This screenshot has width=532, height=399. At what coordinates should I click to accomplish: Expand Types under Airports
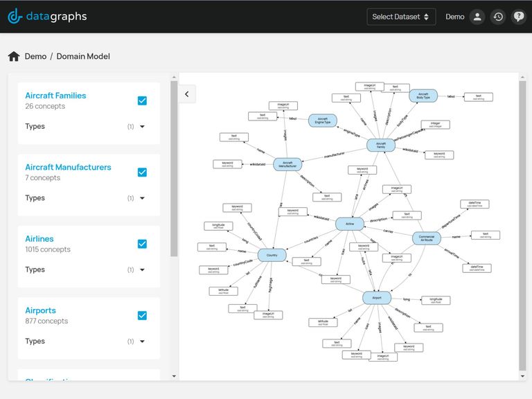click(x=142, y=342)
